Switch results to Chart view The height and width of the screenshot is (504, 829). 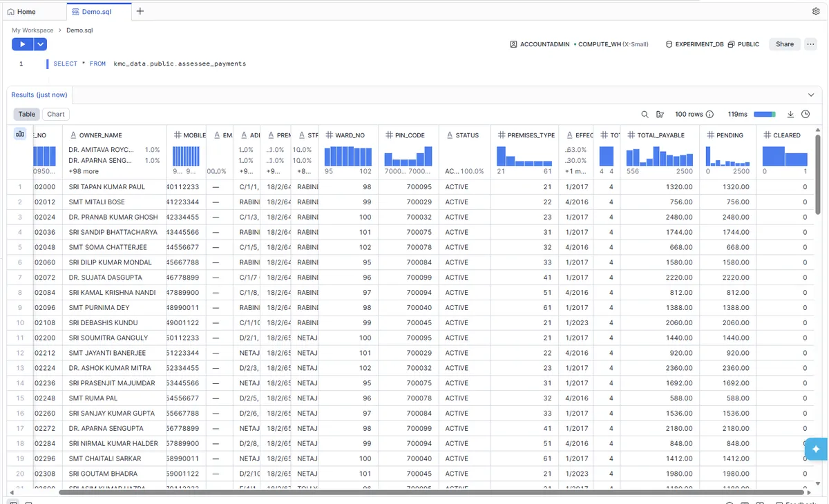pos(55,114)
